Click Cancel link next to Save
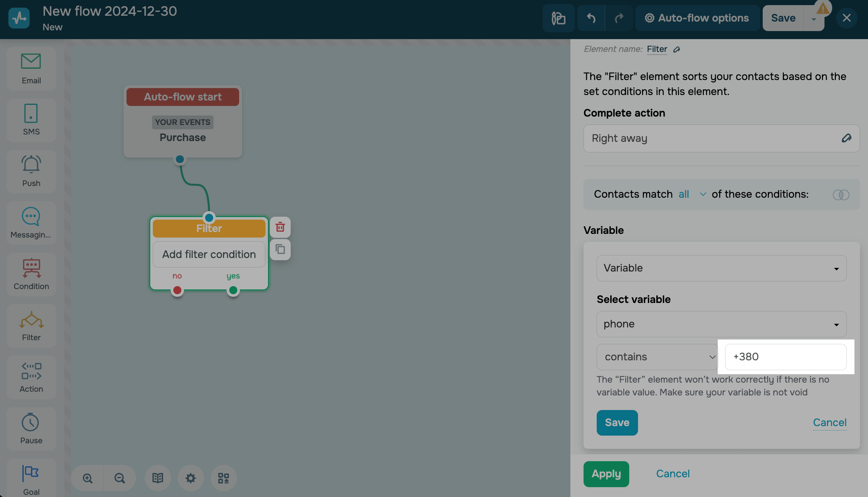The height and width of the screenshot is (497, 868). coord(830,423)
